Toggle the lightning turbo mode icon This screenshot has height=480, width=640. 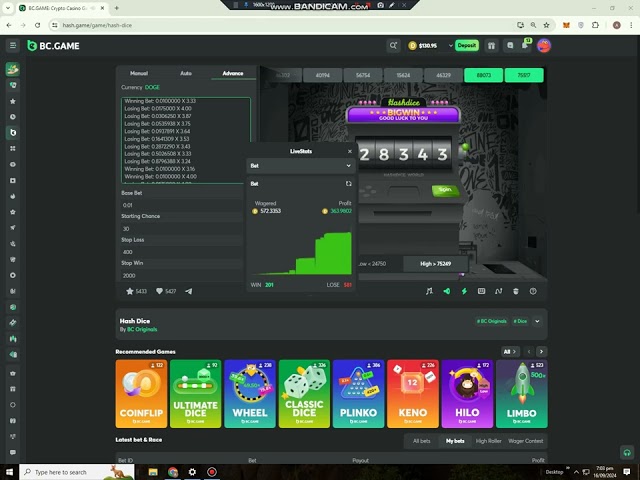[x=463, y=291]
